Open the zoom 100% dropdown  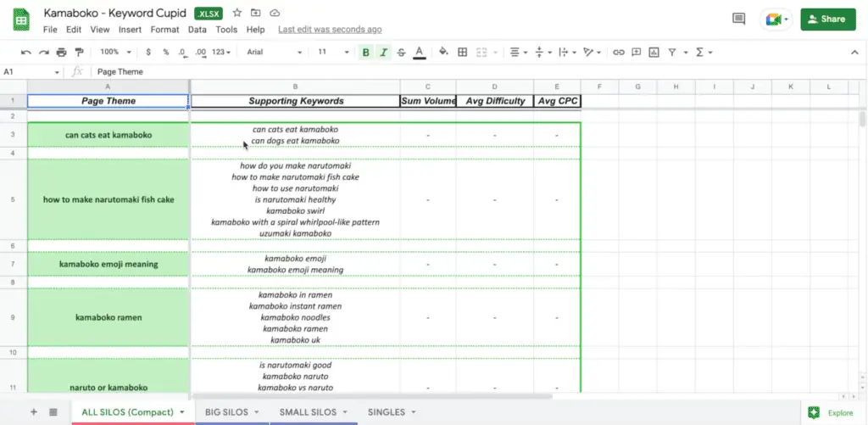[x=115, y=52]
